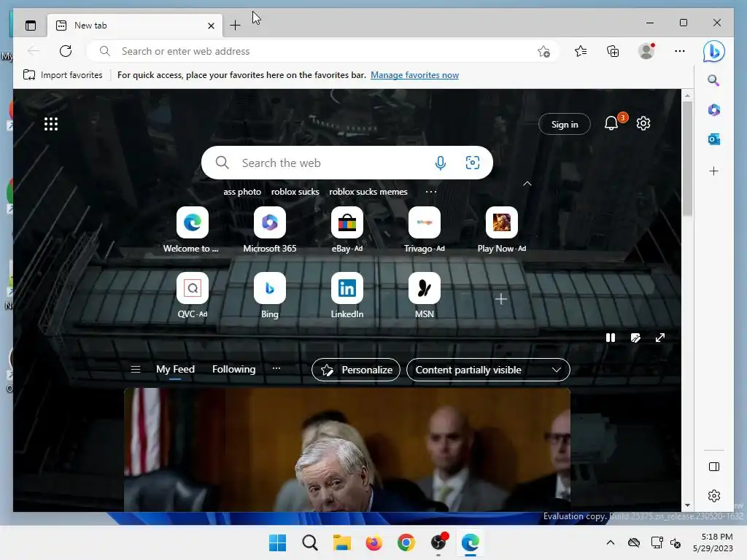Open Content partially visible dropdown
Image resolution: width=747 pixels, height=560 pixels.
click(x=488, y=370)
